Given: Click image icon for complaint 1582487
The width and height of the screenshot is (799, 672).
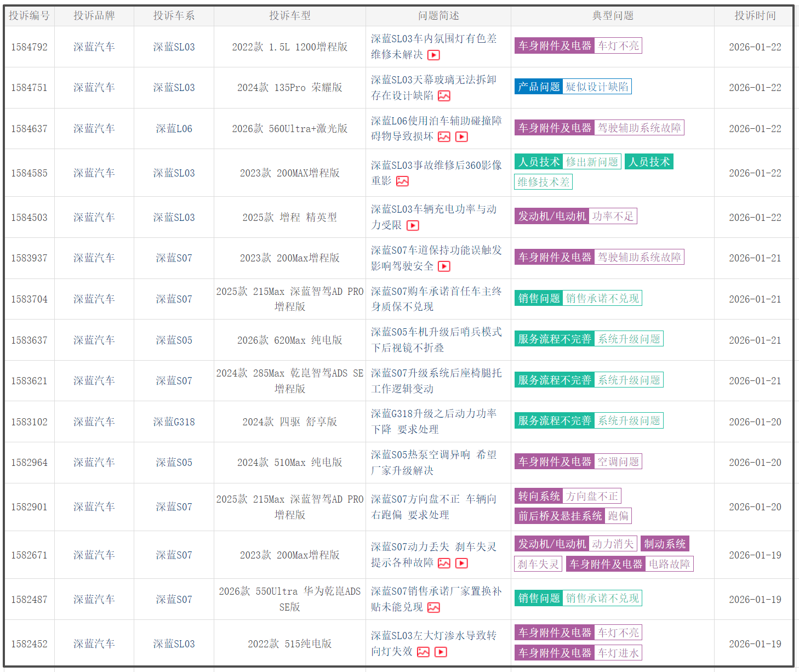Looking at the screenshot, I should pos(433,607).
